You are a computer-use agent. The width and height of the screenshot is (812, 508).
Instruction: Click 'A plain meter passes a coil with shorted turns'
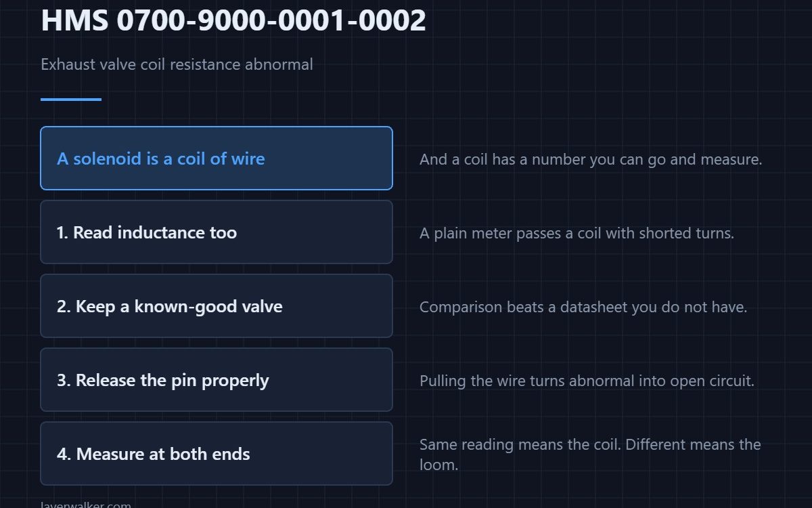577,233
